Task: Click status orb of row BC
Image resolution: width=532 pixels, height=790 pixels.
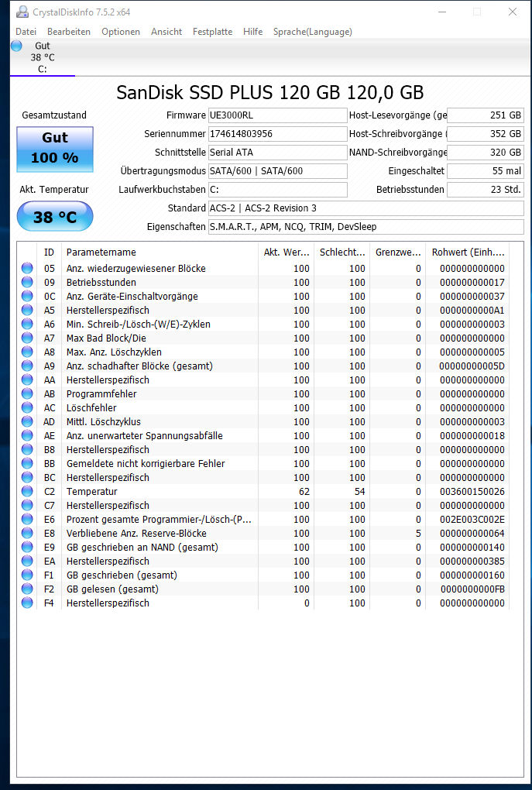Action: click(x=26, y=478)
